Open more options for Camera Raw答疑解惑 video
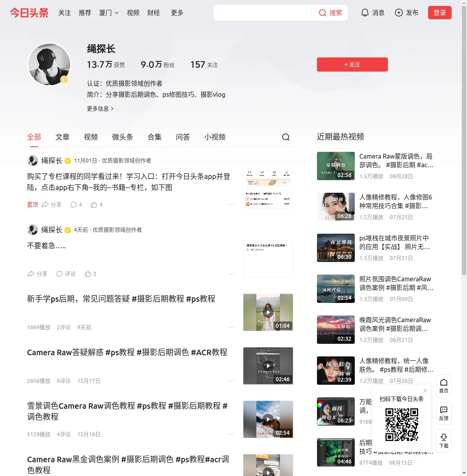 (231, 381)
